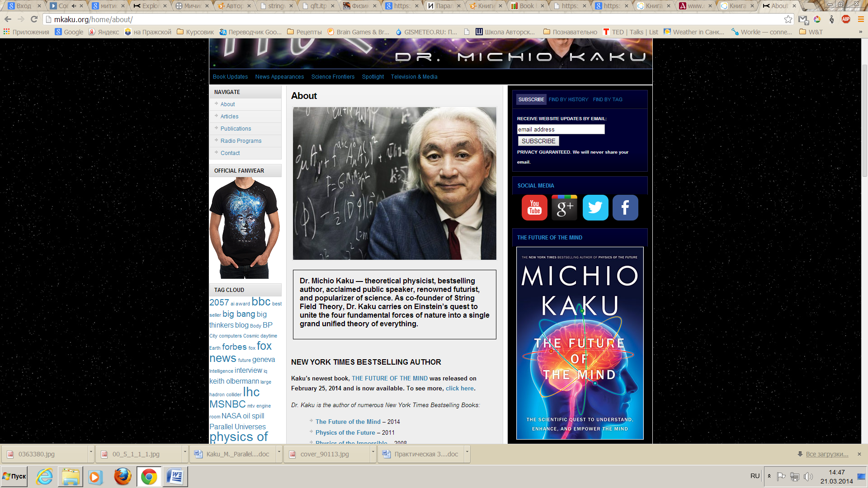The image size is (868, 488).
Task: Open the Курсовик bookmarks folder
Action: click(x=195, y=32)
